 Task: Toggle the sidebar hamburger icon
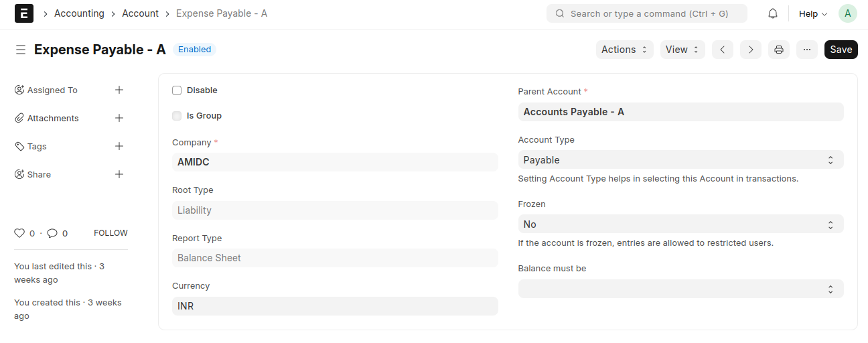pos(21,50)
